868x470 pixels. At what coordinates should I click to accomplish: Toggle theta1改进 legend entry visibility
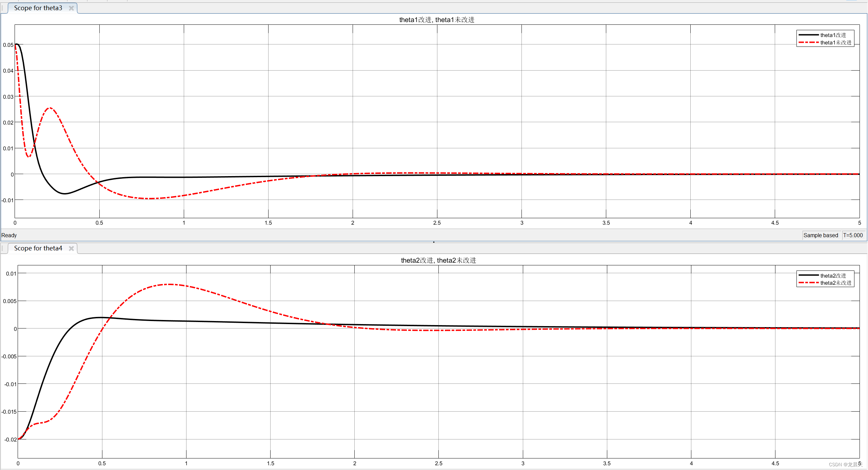point(833,35)
